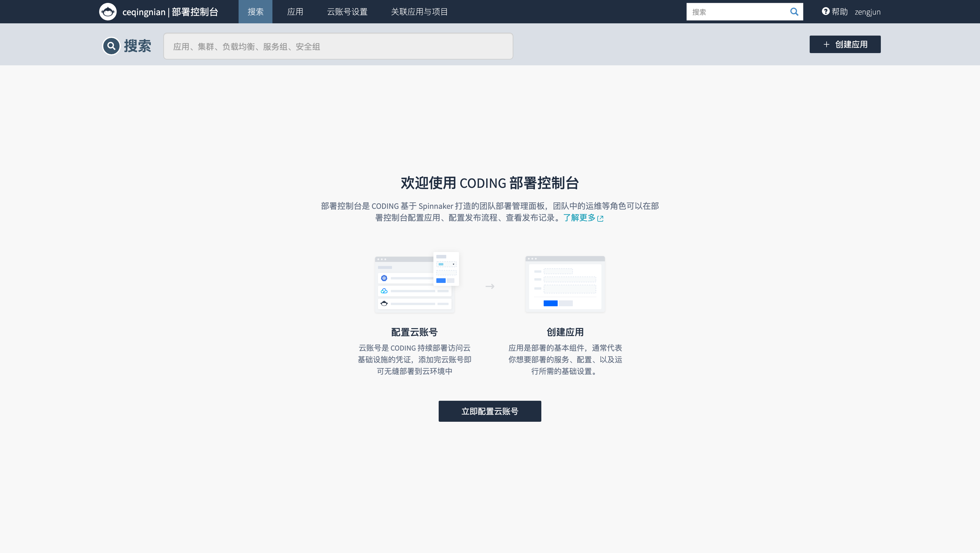The height and width of the screenshot is (553, 980).
Task: Click the 创建应用 heading below illustration
Action: coord(565,332)
